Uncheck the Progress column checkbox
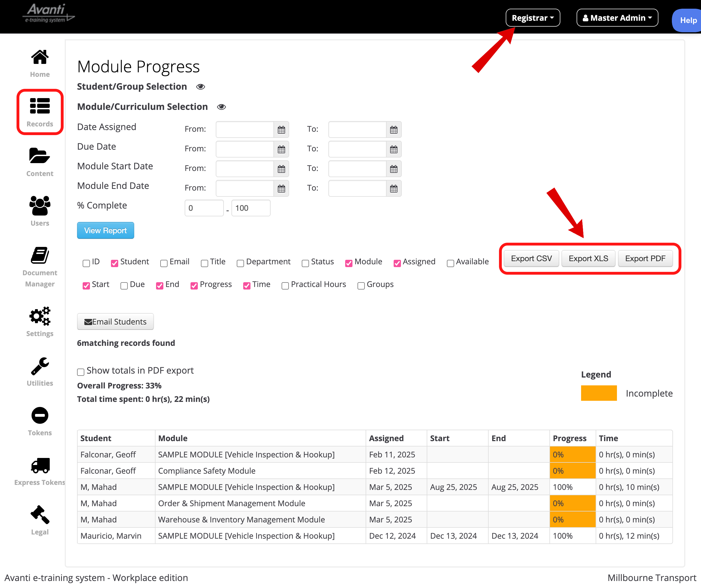Image resolution: width=701 pixels, height=588 pixels. click(x=194, y=286)
